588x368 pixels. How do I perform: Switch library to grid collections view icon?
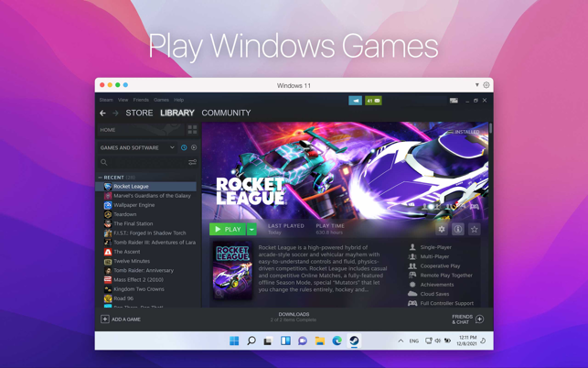(x=192, y=130)
